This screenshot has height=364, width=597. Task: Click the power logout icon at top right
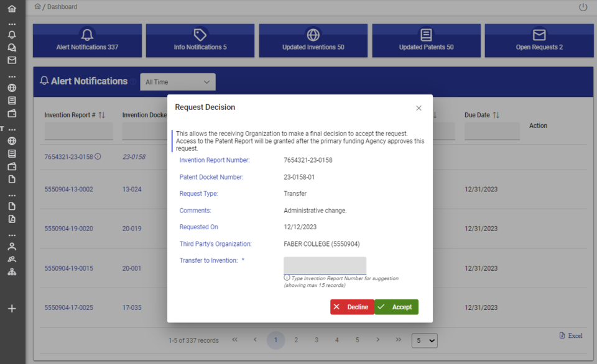pos(583,6)
